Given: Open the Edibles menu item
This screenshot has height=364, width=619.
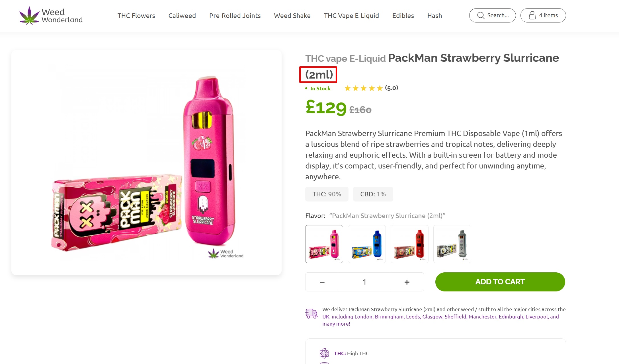Looking at the screenshot, I should click(403, 16).
